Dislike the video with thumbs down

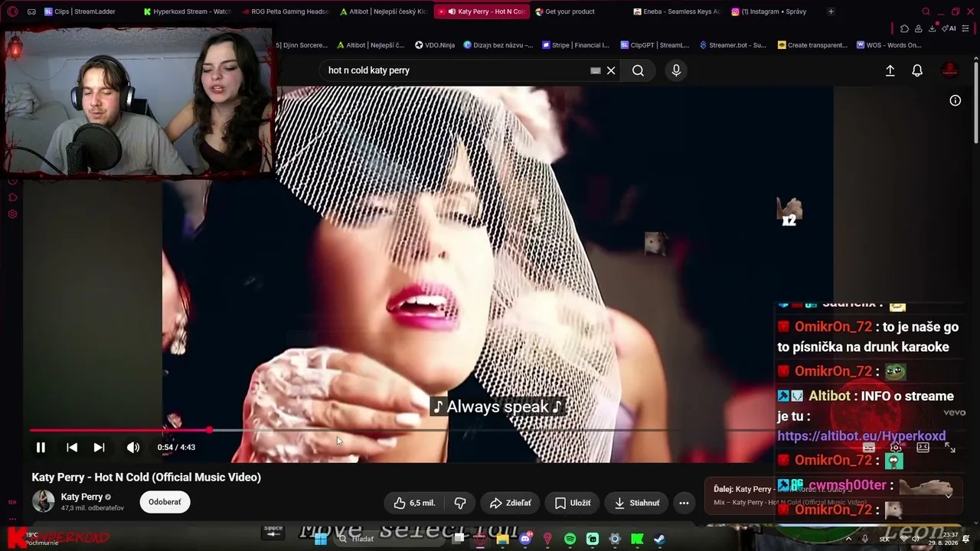(x=460, y=503)
